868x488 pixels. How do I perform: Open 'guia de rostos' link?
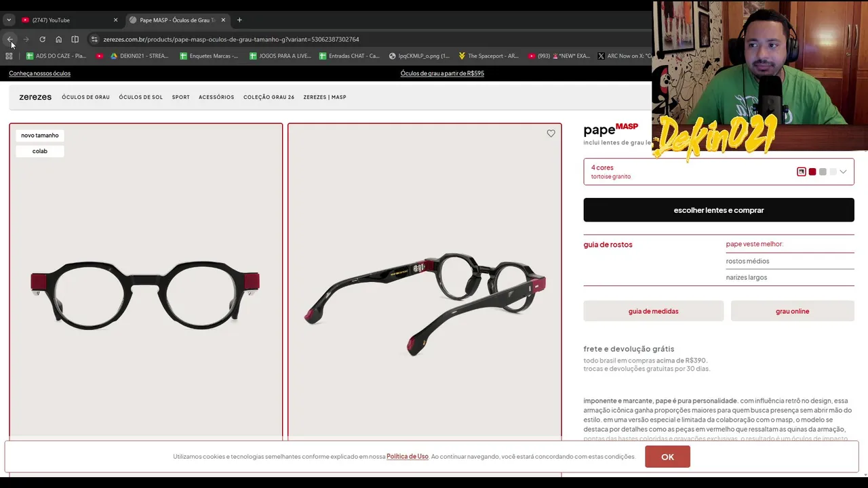(608, 245)
